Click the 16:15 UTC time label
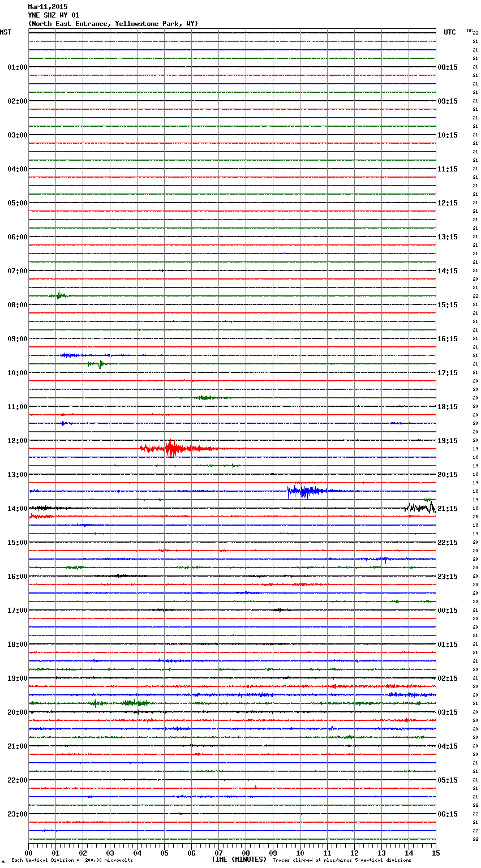The image size is (481, 868). pyautogui.click(x=448, y=339)
